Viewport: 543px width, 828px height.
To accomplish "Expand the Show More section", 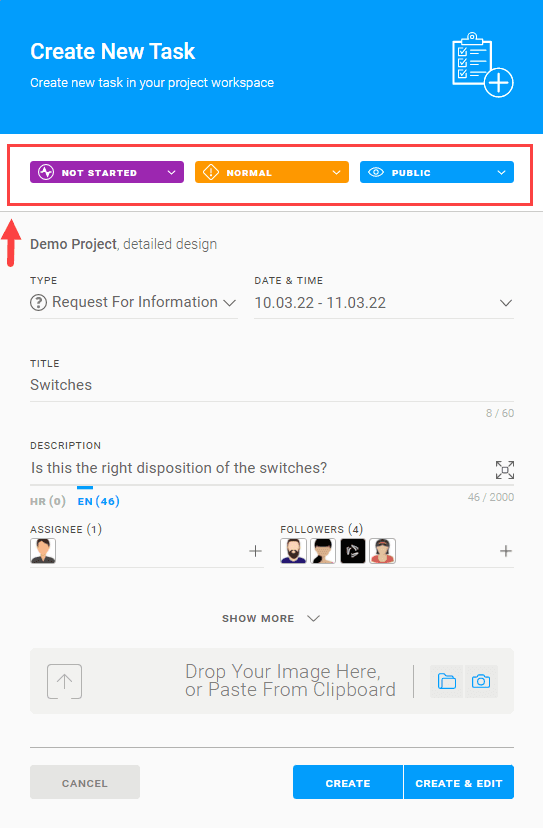I will click(x=271, y=618).
